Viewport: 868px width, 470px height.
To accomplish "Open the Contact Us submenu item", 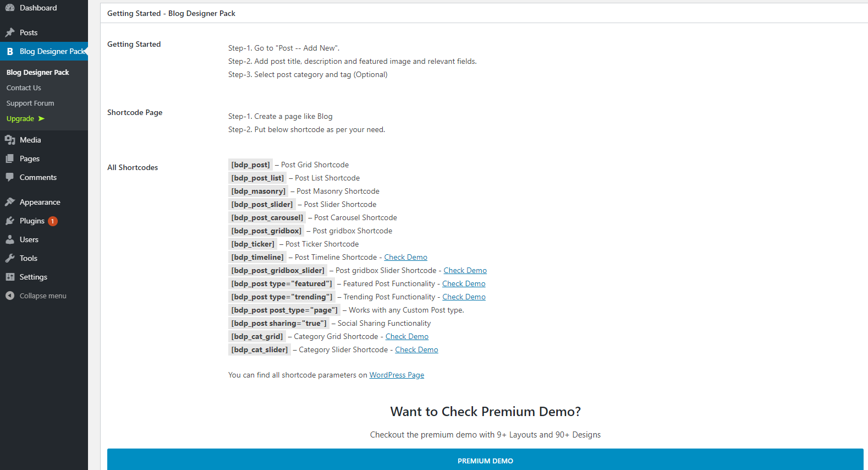I will click(x=24, y=88).
